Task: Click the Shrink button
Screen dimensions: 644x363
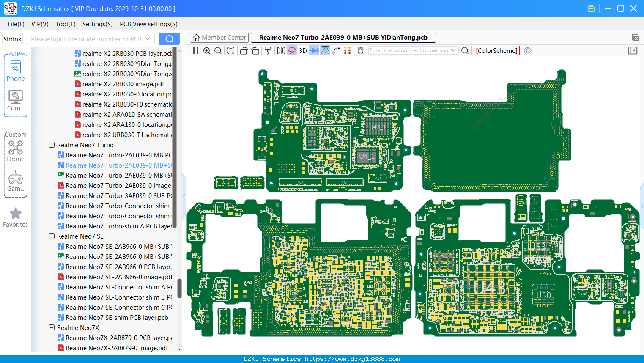Action: coord(13,39)
